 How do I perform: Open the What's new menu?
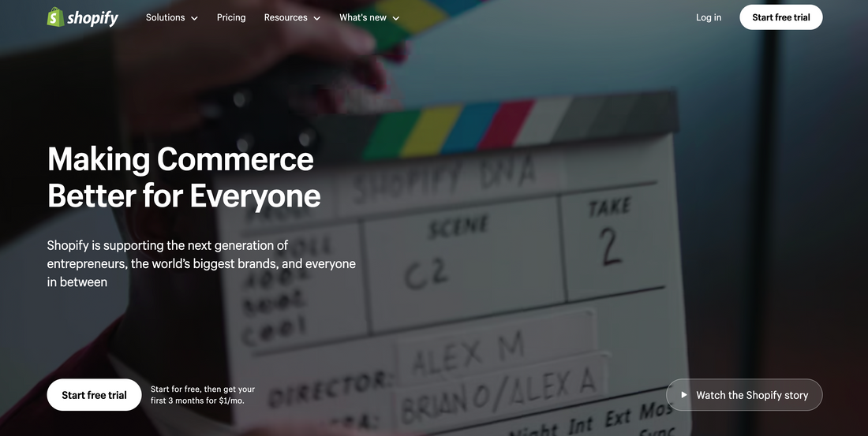363,17
